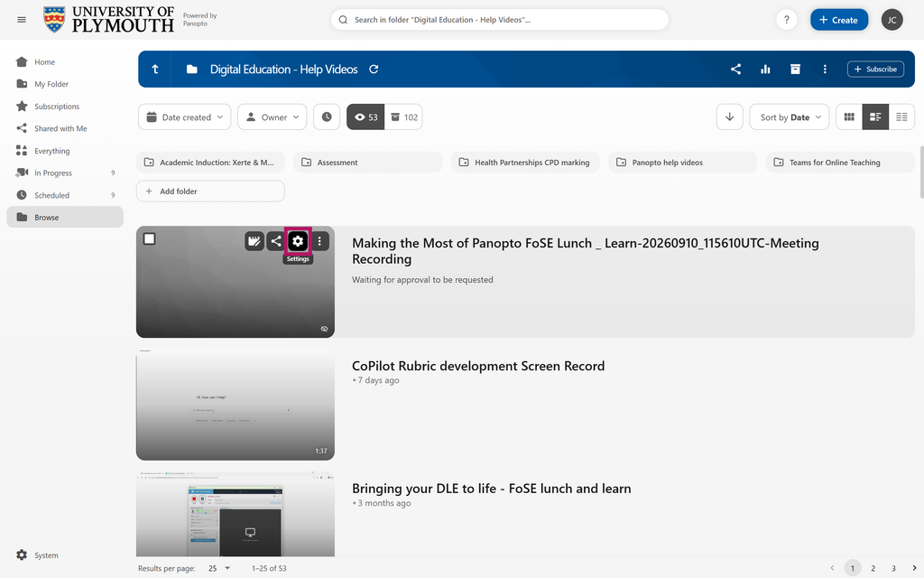The image size is (924, 578).
Task: Open the Owner filter dropdown
Action: pyautogui.click(x=273, y=117)
